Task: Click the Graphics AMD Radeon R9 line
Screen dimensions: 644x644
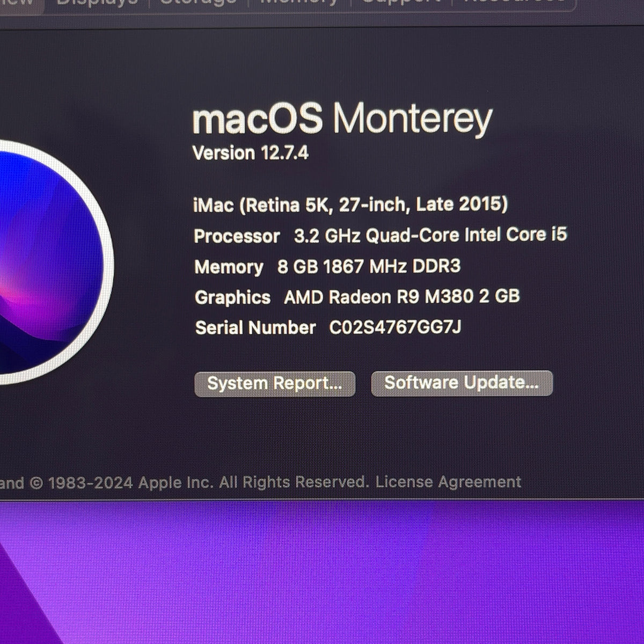Action: [357, 297]
